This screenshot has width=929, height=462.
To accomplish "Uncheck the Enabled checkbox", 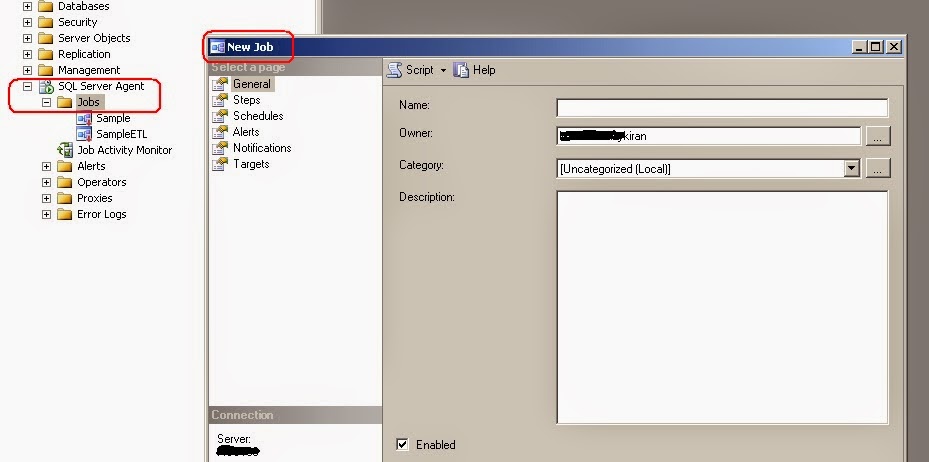I will point(402,444).
